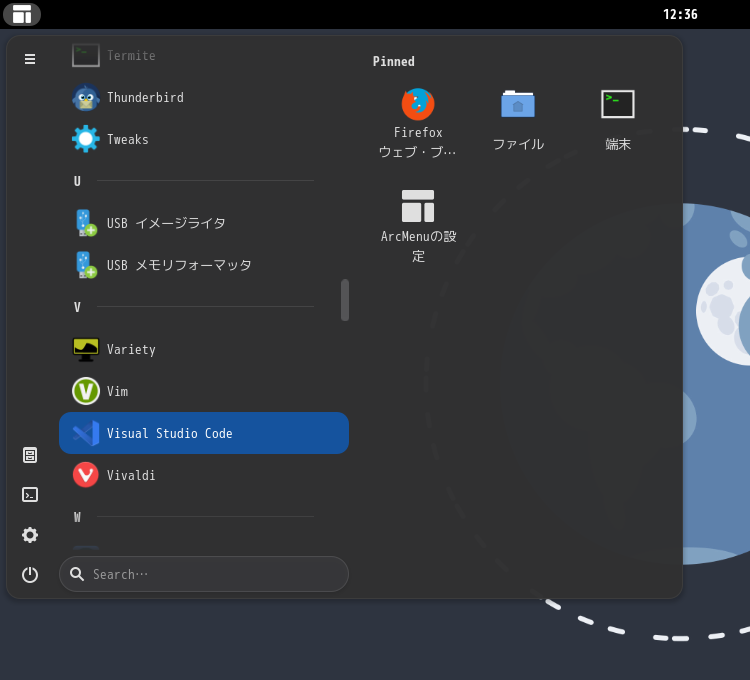
Task: Click the Pinned section heading
Action: (x=394, y=61)
